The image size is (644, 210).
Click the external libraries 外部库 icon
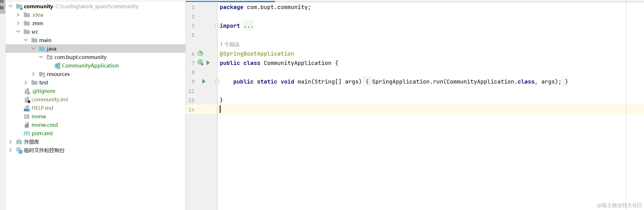point(19,142)
